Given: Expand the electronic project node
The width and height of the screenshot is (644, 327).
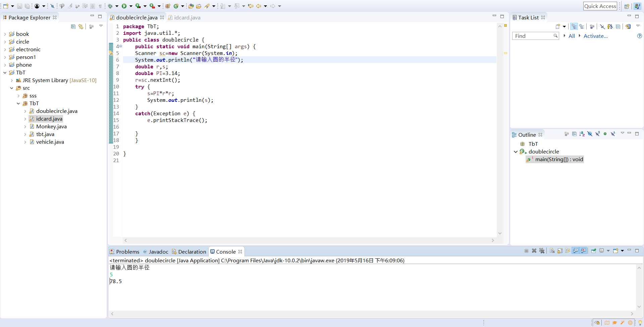Looking at the screenshot, I should pos(5,50).
